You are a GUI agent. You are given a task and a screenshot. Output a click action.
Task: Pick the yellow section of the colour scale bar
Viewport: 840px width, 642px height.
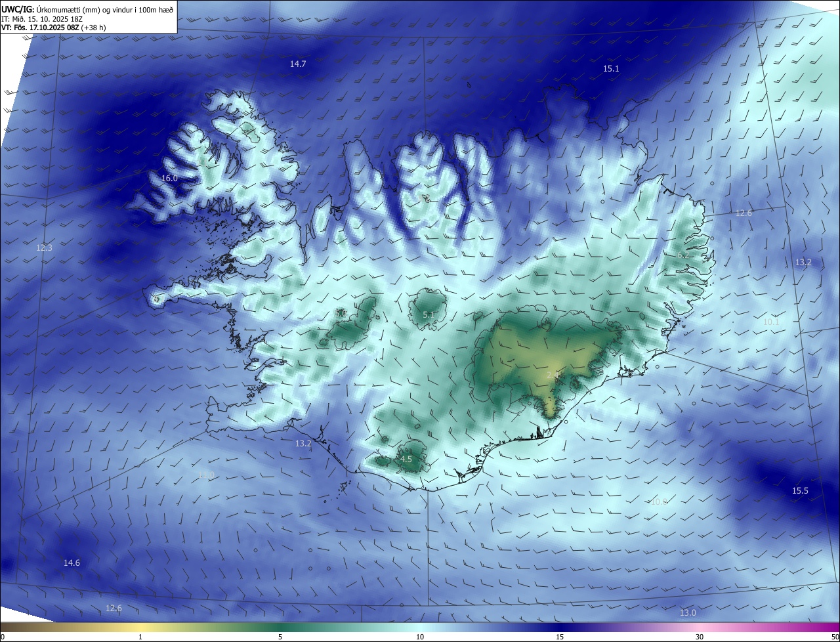(140, 627)
